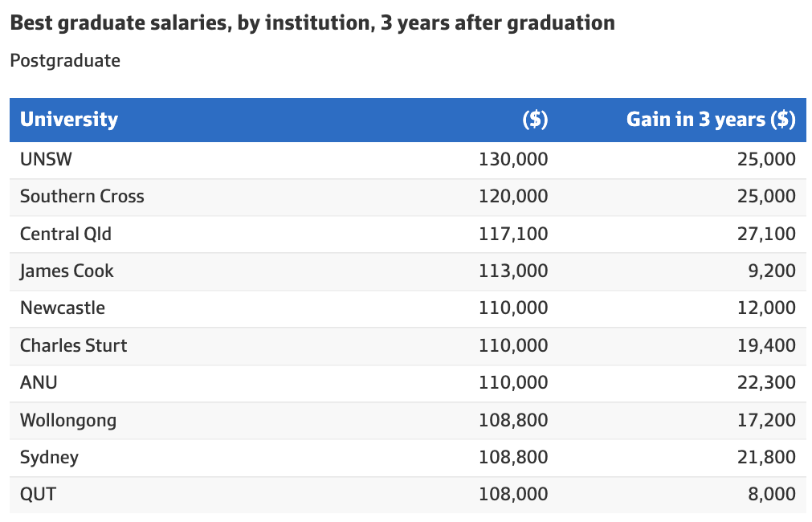This screenshot has height=522, width=812.
Task: Click James Cook's 9,200 gain value
Action: click(x=772, y=271)
